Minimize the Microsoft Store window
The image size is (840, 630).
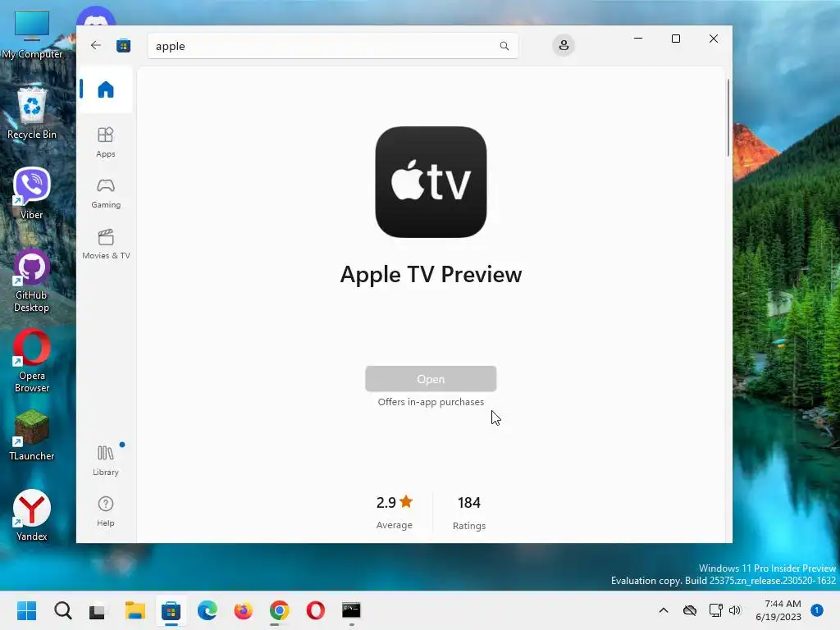pos(638,39)
